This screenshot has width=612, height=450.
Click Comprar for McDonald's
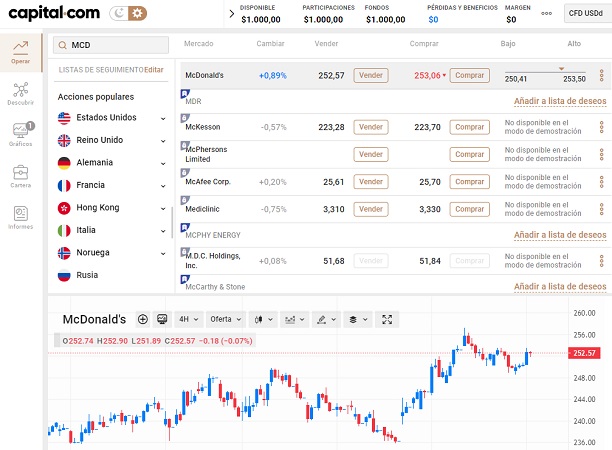470,75
